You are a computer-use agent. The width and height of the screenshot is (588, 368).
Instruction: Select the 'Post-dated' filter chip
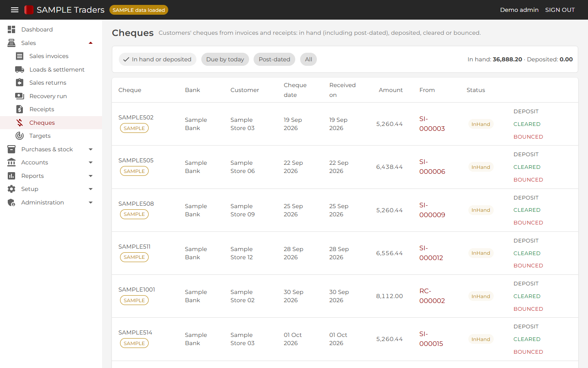[x=274, y=59]
